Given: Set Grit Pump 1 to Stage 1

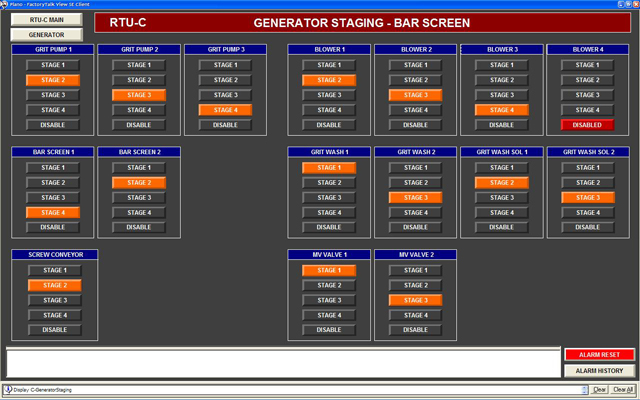Looking at the screenshot, I should point(54,64).
